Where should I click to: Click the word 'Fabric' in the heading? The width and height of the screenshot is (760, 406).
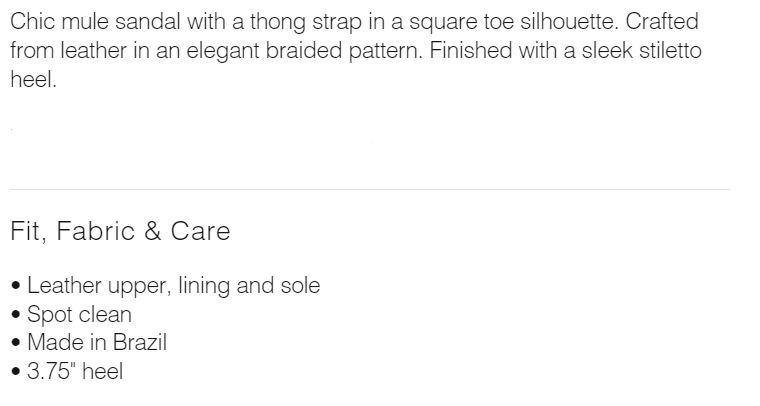tap(95, 231)
